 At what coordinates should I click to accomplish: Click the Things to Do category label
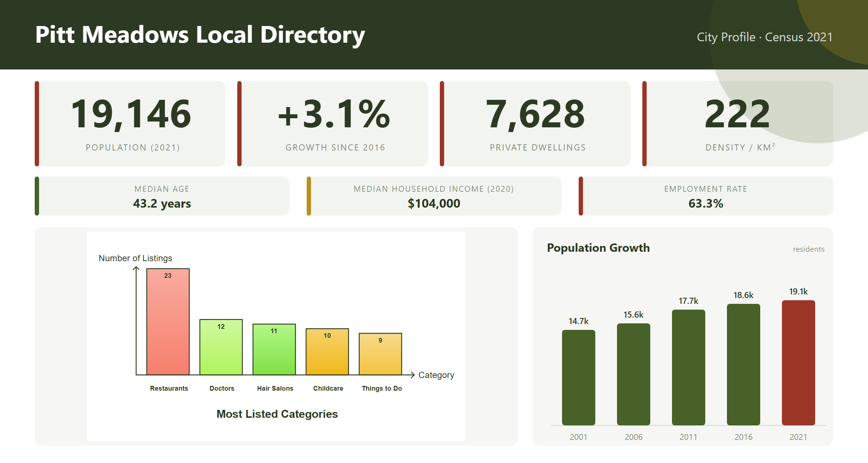382,388
